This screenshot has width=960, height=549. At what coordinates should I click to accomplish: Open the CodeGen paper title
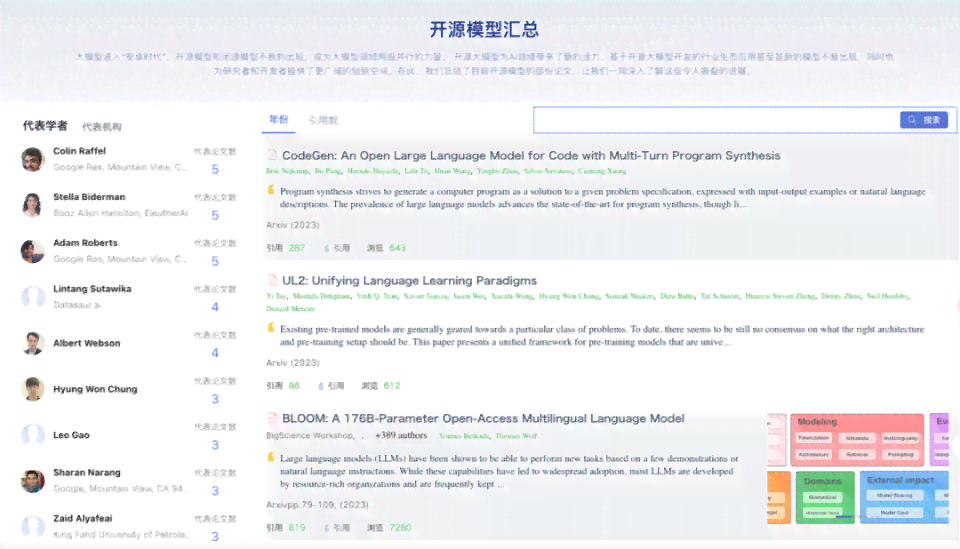pos(531,155)
